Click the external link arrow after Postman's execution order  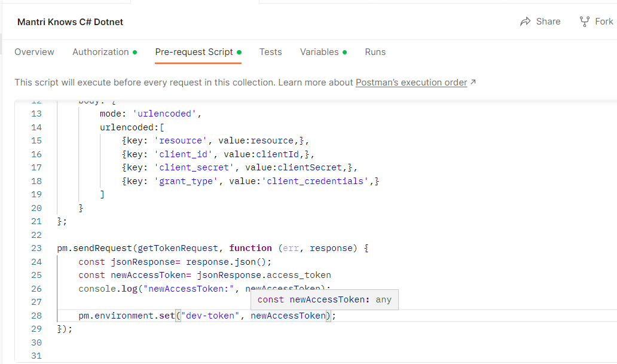pyautogui.click(x=472, y=82)
